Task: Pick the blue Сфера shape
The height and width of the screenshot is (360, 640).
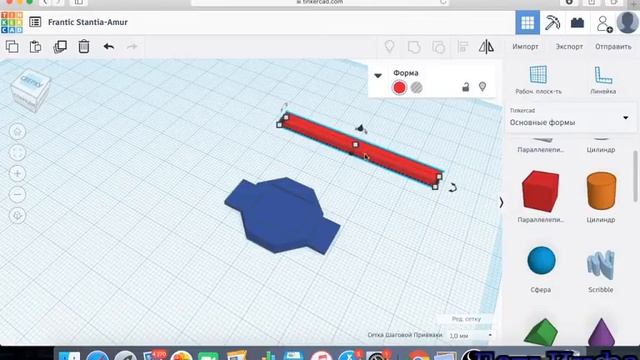Action: 541,260
